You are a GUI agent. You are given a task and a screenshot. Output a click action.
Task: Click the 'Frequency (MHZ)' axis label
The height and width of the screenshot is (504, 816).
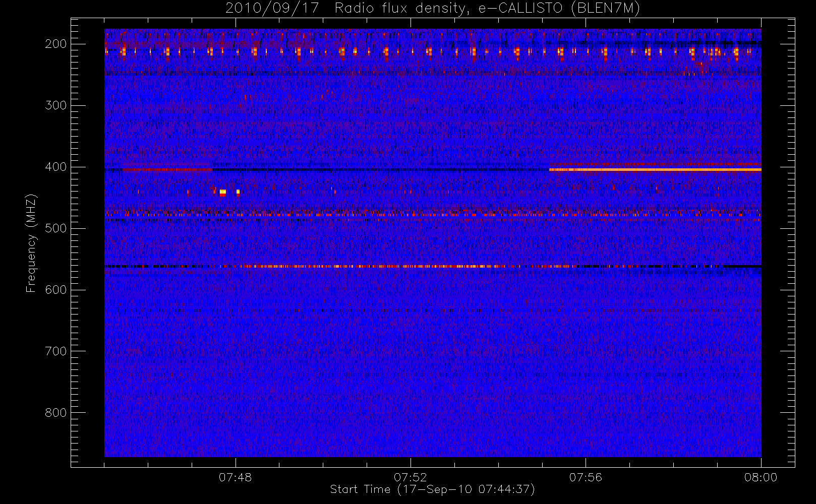pyautogui.click(x=31, y=243)
